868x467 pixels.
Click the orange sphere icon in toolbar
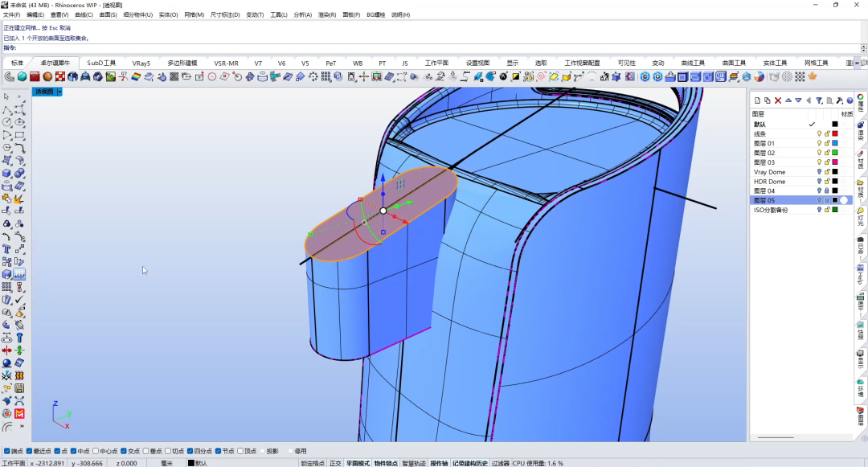(47, 76)
